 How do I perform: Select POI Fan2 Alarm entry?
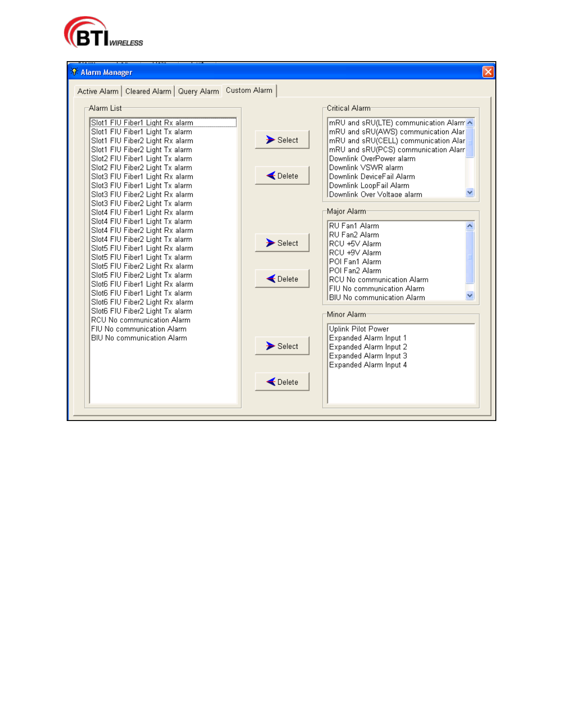coord(397,271)
